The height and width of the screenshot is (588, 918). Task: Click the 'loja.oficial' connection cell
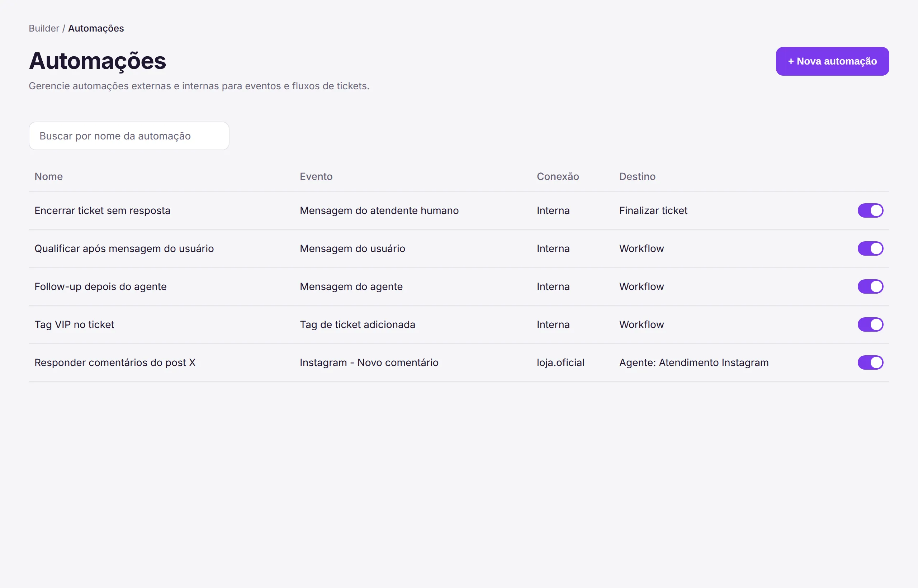click(x=560, y=362)
